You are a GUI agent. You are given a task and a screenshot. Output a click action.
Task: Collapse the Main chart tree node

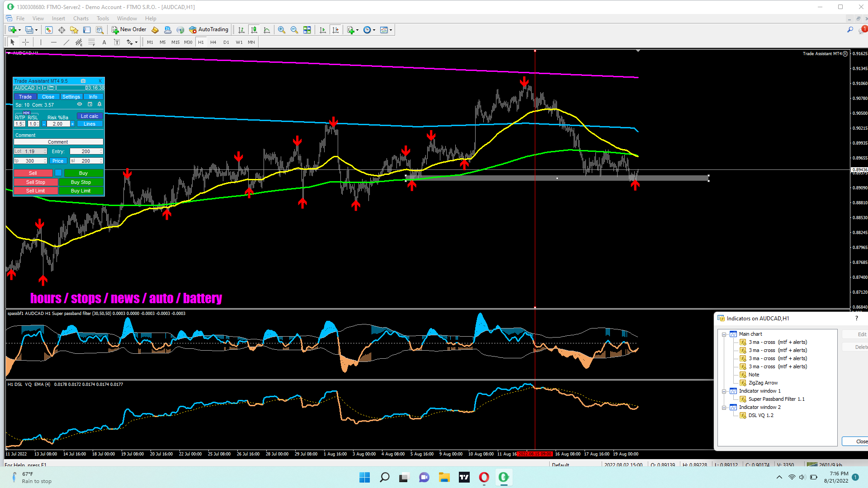(724, 334)
